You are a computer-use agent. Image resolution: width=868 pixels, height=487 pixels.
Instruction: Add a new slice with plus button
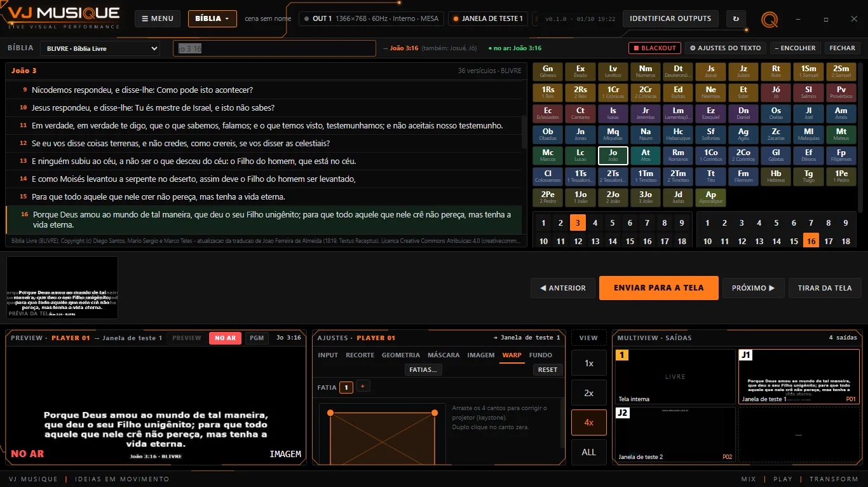(363, 386)
